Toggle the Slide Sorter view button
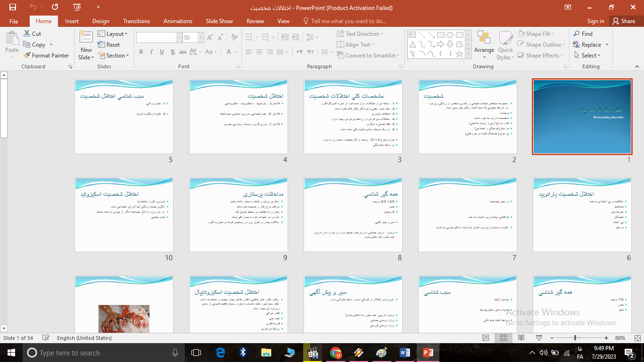The width and height of the screenshot is (644, 362). pos(503,338)
